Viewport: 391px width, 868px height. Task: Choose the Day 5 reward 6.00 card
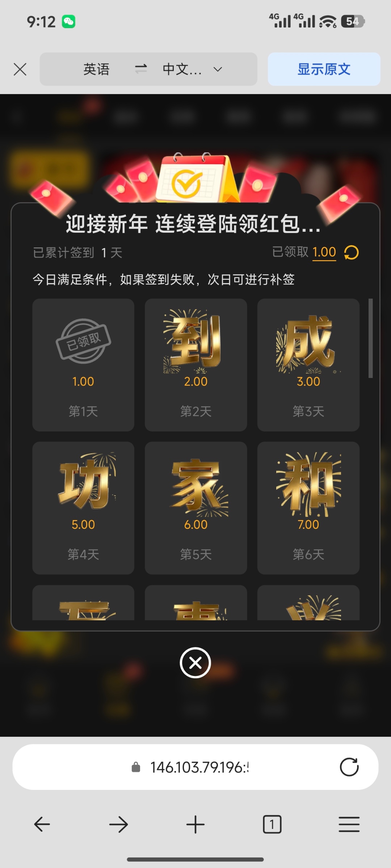click(196, 508)
